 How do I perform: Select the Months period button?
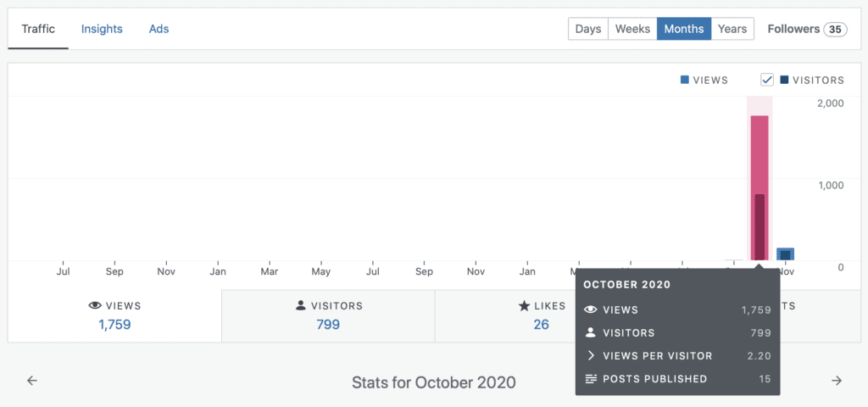coord(684,29)
